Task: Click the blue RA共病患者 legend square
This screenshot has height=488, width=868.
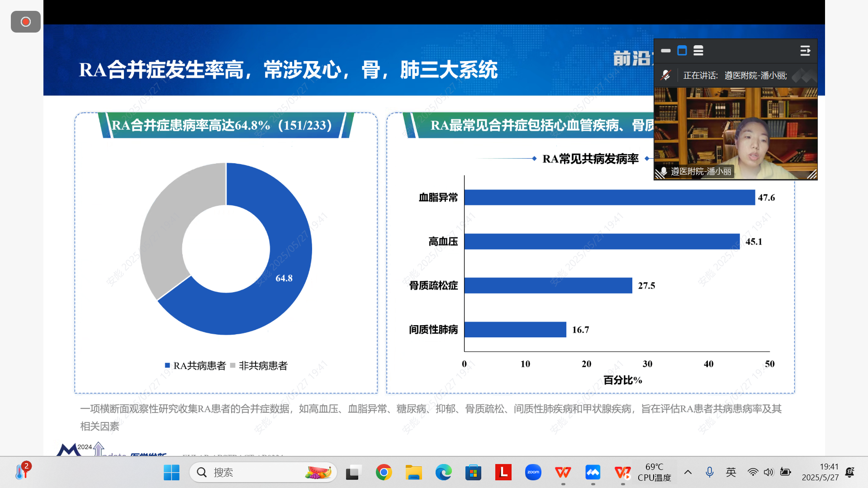Action: point(167,365)
